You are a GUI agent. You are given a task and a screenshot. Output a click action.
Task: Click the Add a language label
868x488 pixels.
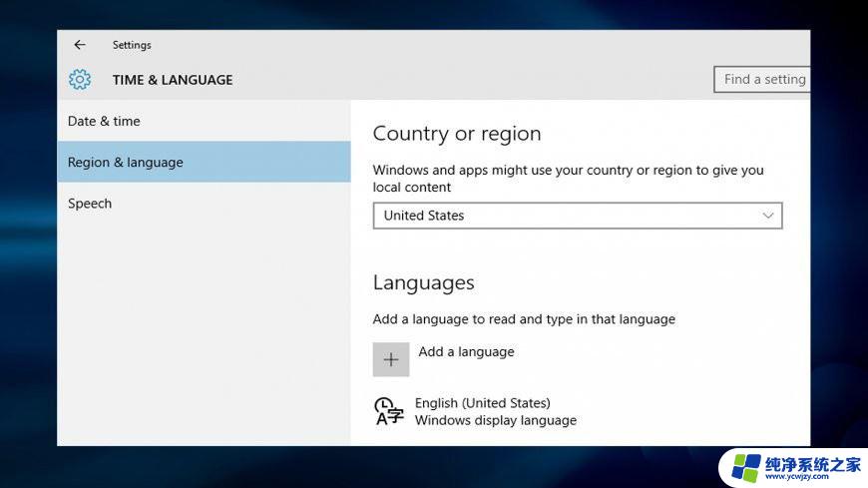point(466,351)
